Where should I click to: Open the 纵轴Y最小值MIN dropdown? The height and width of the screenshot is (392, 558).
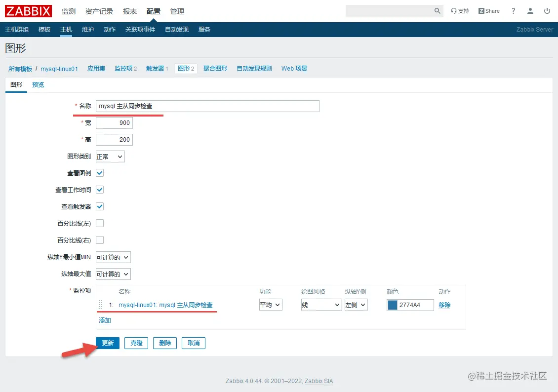click(x=113, y=257)
